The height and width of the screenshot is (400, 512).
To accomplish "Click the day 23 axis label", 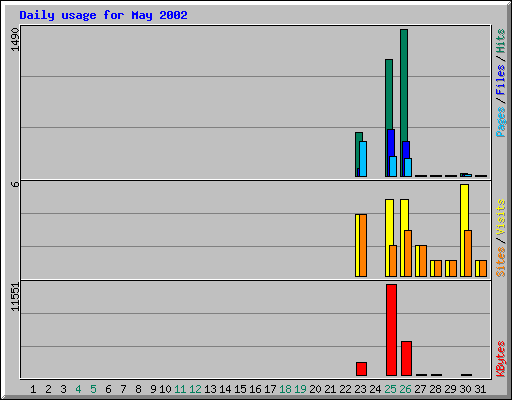I will click(360, 389).
